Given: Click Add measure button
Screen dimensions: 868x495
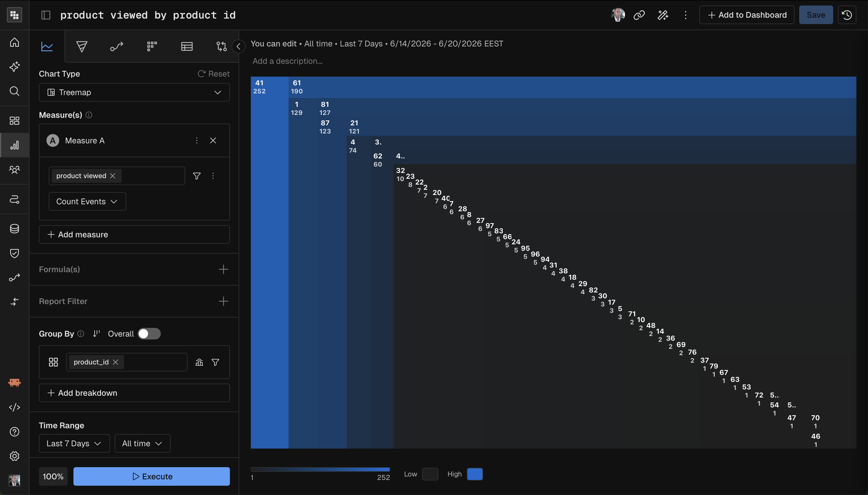Looking at the screenshot, I should coord(134,234).
